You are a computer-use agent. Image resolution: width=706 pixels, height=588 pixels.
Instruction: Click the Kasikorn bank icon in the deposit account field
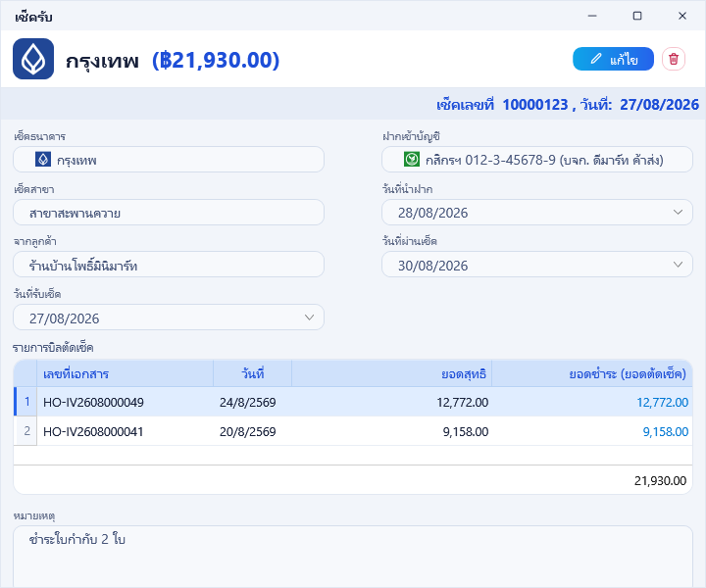(x=412, y=160)
